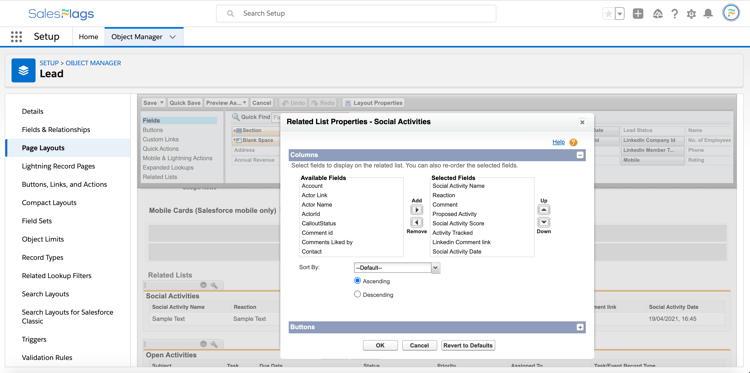Image resolution: width=750 pixels, height=373 pixels.
Task: Select Reaction in Selected Fields
Action: 443,195
